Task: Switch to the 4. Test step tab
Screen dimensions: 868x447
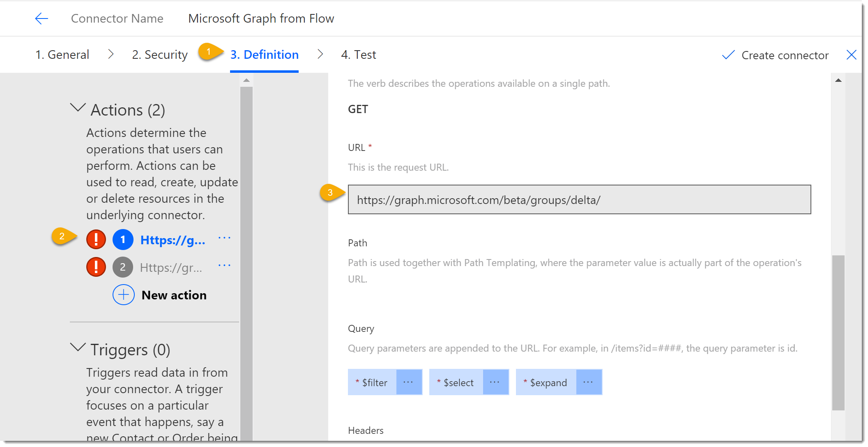Action: (358, 55)
